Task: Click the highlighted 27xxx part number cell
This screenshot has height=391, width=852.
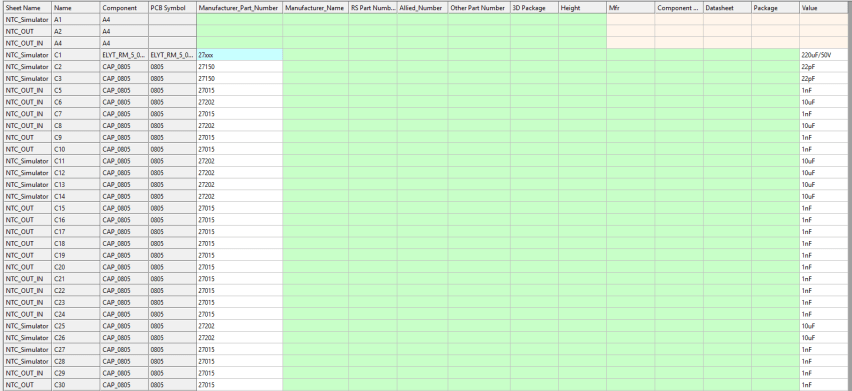Action: 240,55
